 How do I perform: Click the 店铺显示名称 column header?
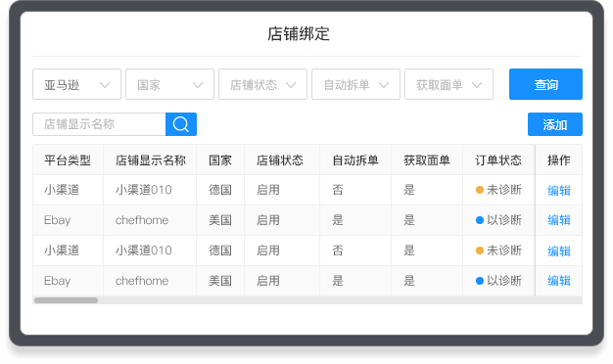(151, 160)
